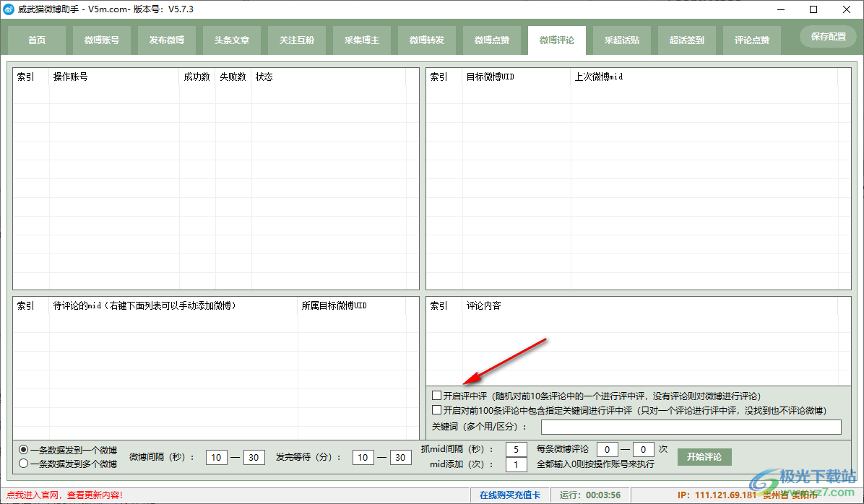Click the 待评论的mid column header
This screenshot has width=864, height=504.
(x=173, y=305)
